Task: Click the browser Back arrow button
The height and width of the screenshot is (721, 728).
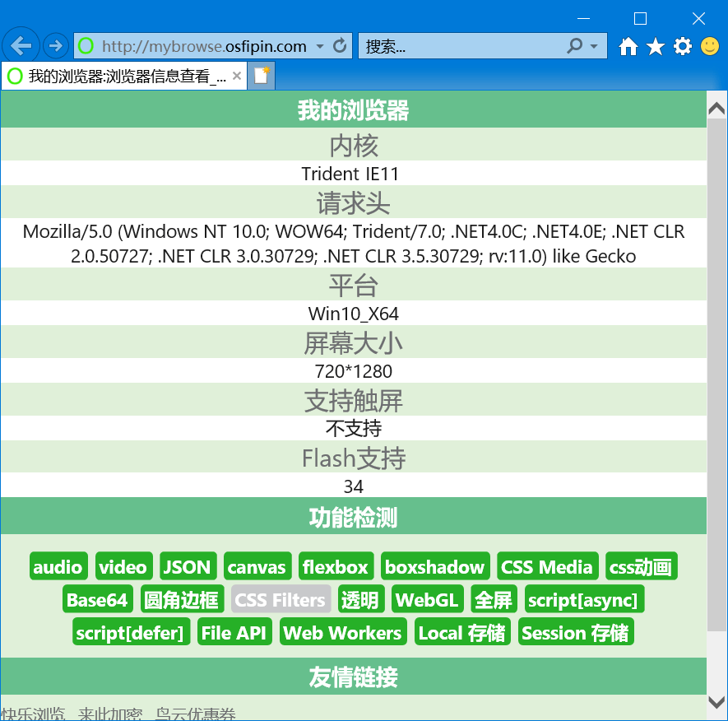Action: point(21,46)
